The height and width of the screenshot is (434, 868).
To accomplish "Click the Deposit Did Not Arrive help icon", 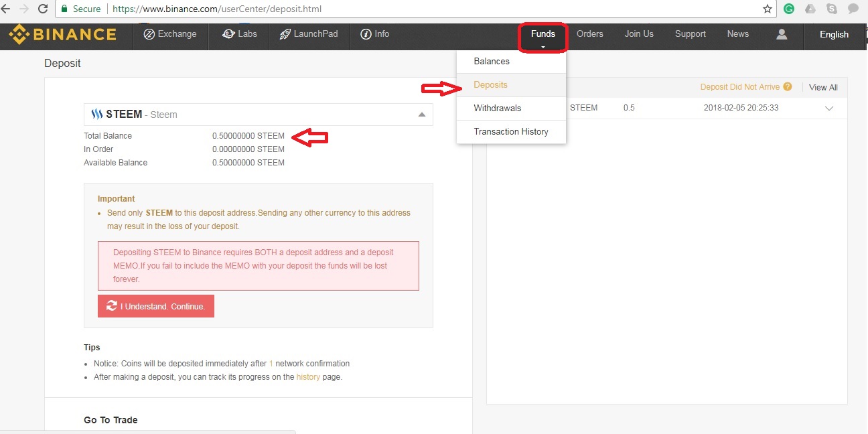I will pyautogui.click(x=788, y=87).
